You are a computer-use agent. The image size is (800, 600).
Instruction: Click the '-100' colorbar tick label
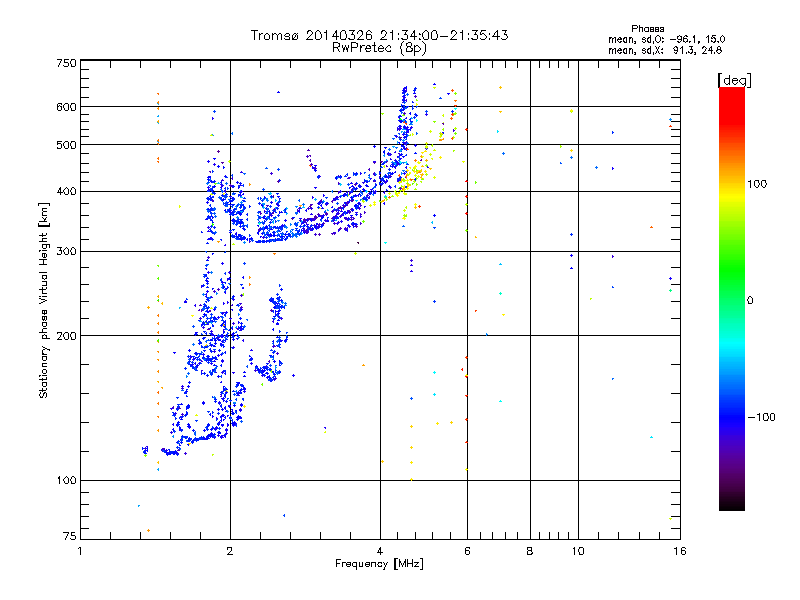point(761,417)
